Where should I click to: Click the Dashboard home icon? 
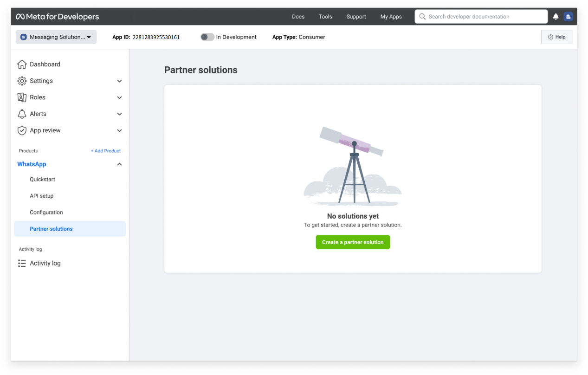22,65
